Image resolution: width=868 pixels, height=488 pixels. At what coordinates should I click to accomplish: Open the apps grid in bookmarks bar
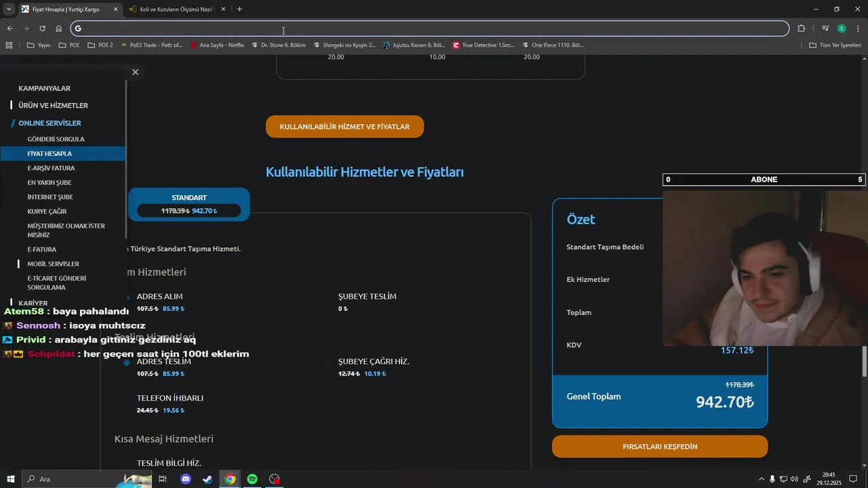[x=9, y=45]
